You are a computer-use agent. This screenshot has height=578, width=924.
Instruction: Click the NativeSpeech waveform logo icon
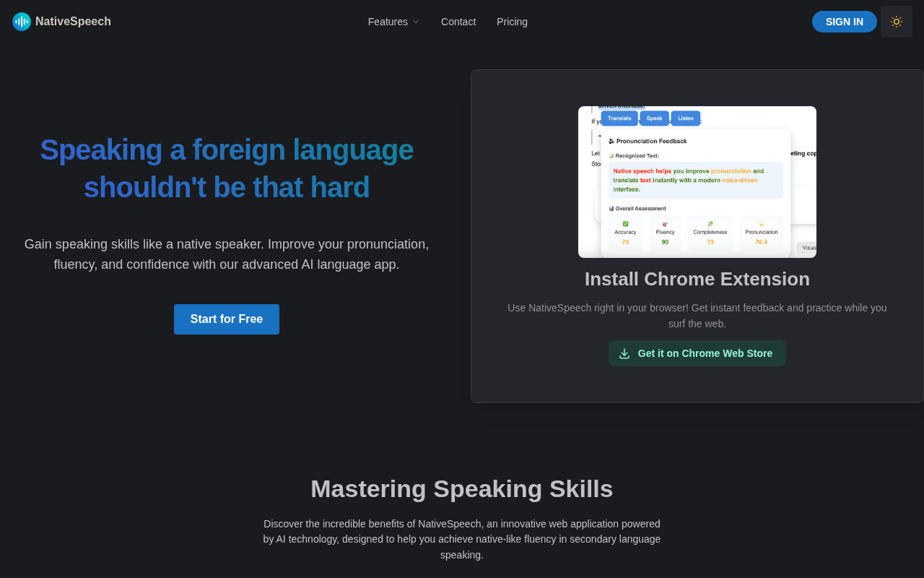pyautogui.click(x=22, y=22)
